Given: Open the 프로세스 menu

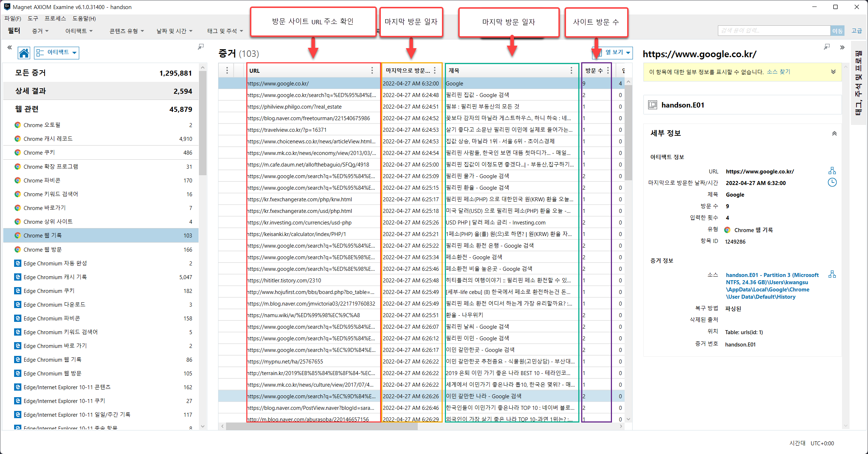Looking at the screenshot, I should [x=55, y=18].
